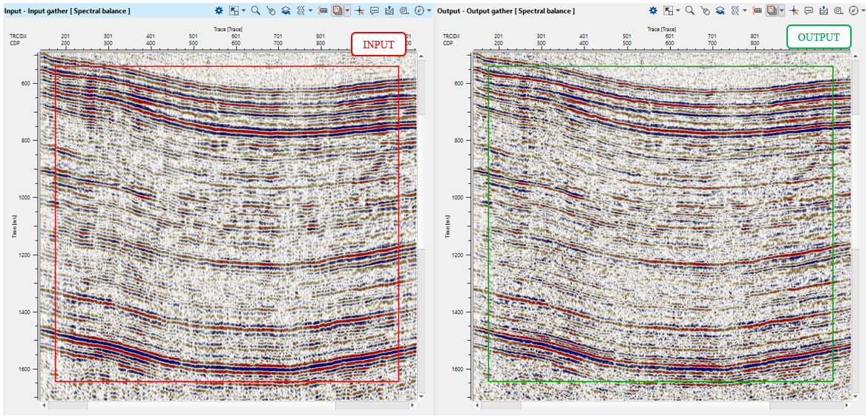
Task: Activate crosshair cursor tool in Input panel
Action: [359, 11]
